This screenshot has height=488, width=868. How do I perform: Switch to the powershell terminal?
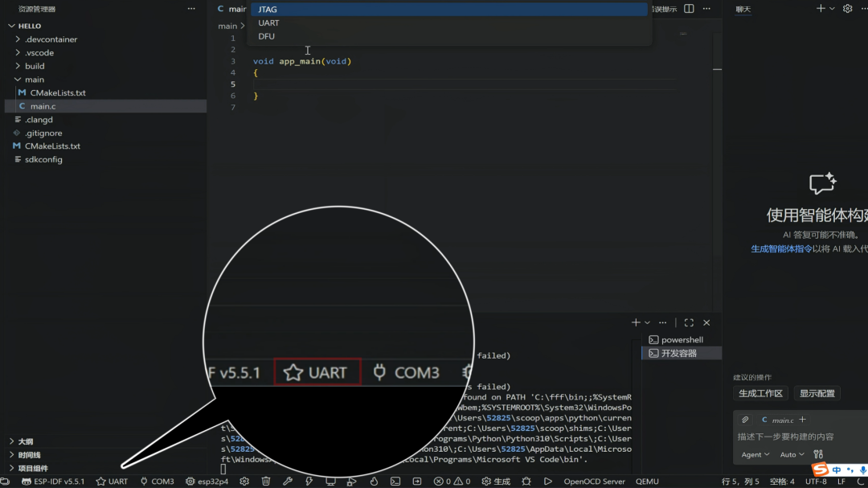coord(682,339)
